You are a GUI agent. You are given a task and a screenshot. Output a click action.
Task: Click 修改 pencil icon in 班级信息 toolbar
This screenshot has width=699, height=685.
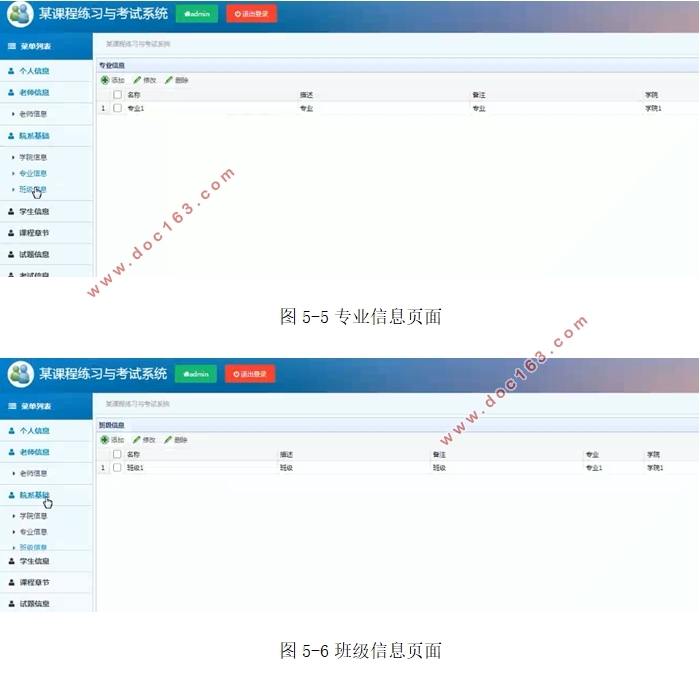click(x=136, y=440)
